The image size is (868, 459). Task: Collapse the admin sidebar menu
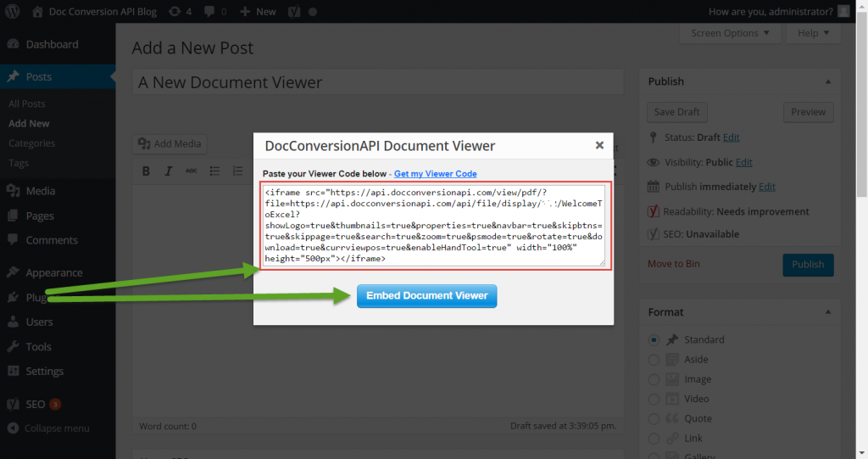click(x=48, y=428)
